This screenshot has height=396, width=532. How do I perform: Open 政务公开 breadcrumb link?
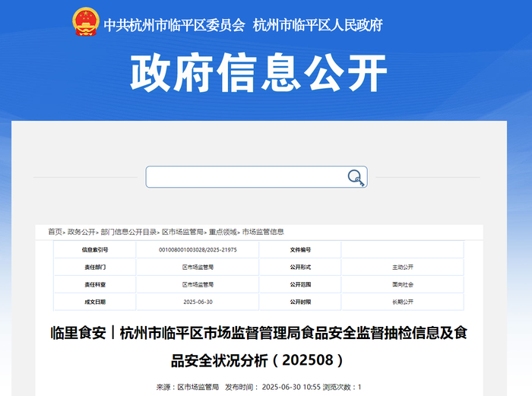[81, 232]
